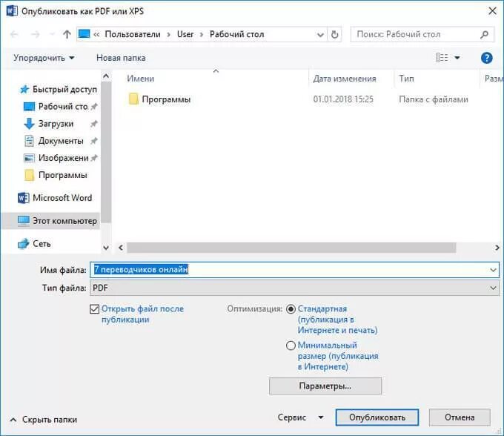Go back with the left arrow
This screenshot has height=436, width=504.
[14, 34]
